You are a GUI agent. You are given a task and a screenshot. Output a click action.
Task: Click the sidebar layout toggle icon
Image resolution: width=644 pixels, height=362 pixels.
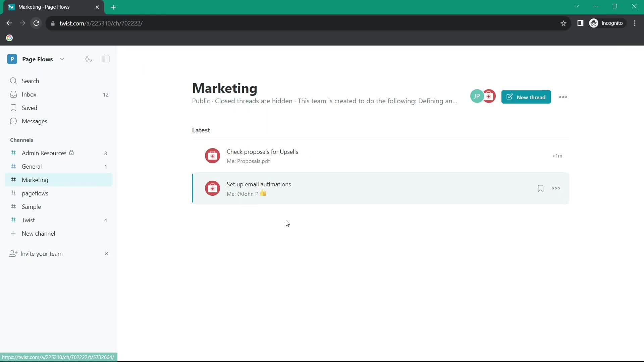point(105,59)
